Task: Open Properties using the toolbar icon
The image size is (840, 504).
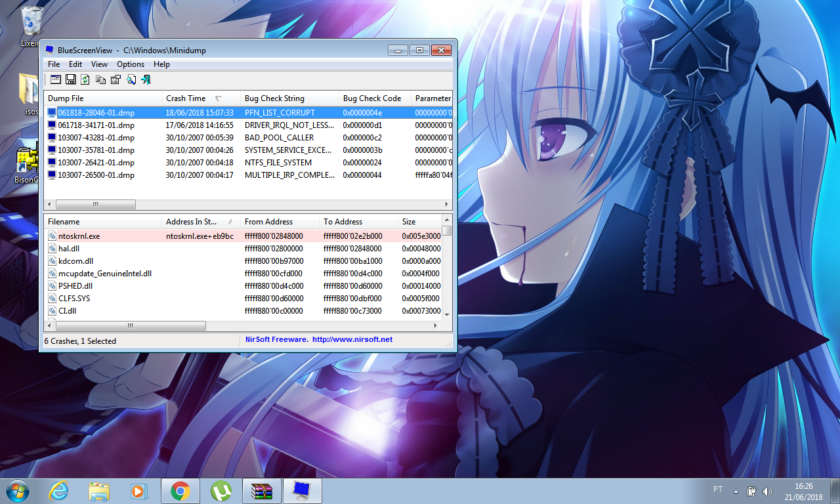Action: pyautogui.click(x=115, y=79)
